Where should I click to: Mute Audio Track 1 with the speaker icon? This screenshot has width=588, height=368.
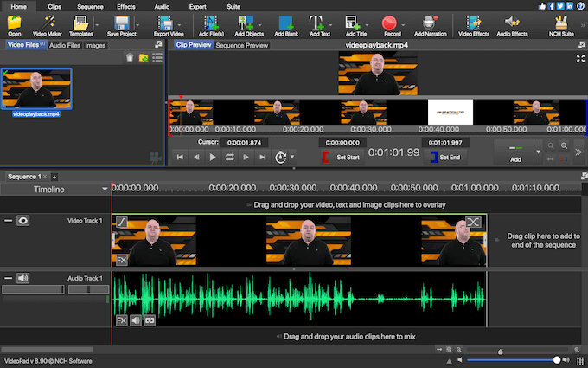click(x=23, y=278)
